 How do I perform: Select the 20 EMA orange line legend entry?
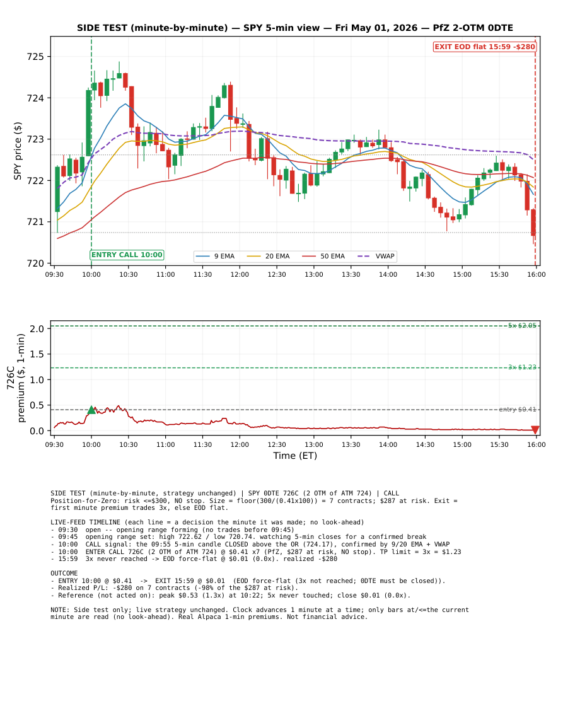pos(268,257)
